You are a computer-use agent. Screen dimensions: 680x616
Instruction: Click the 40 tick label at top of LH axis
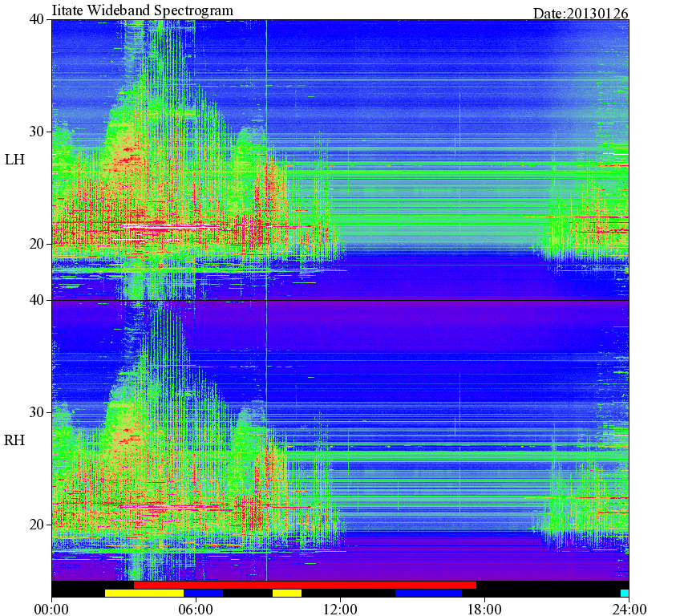tap(37, 19)
